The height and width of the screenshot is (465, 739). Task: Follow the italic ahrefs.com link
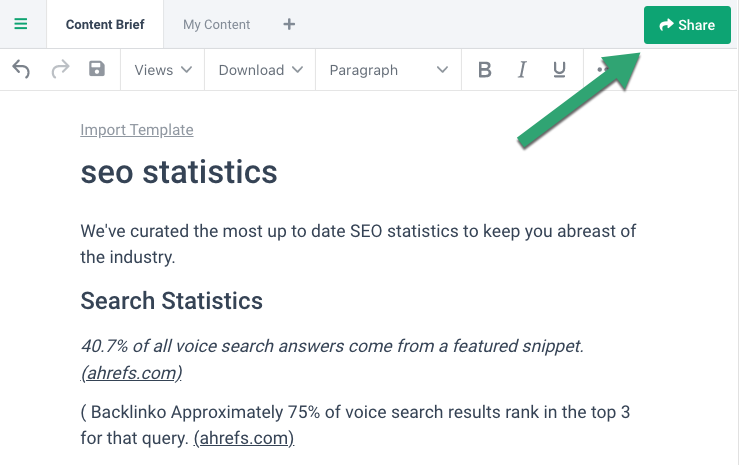(x=131, y=373)
